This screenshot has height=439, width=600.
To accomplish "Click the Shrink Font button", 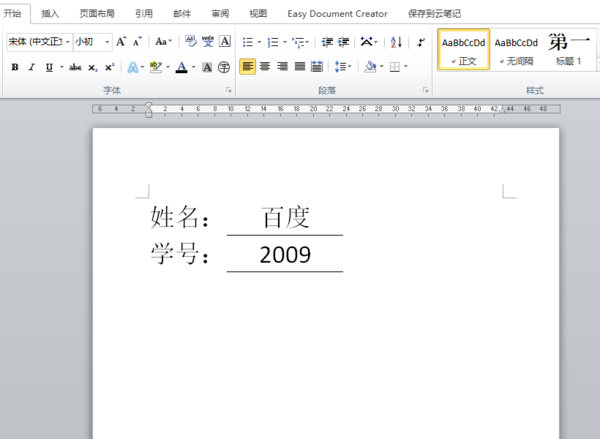I will 137,42.
